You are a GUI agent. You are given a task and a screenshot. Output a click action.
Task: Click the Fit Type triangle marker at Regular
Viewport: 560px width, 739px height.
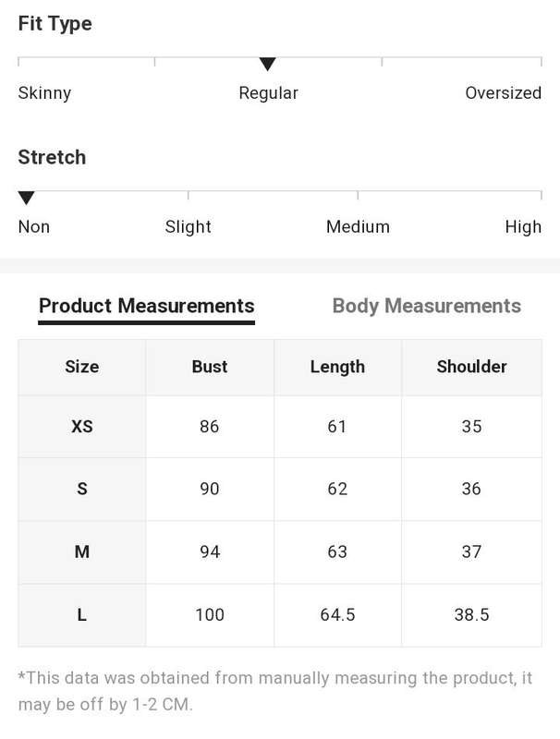[267, 64]
